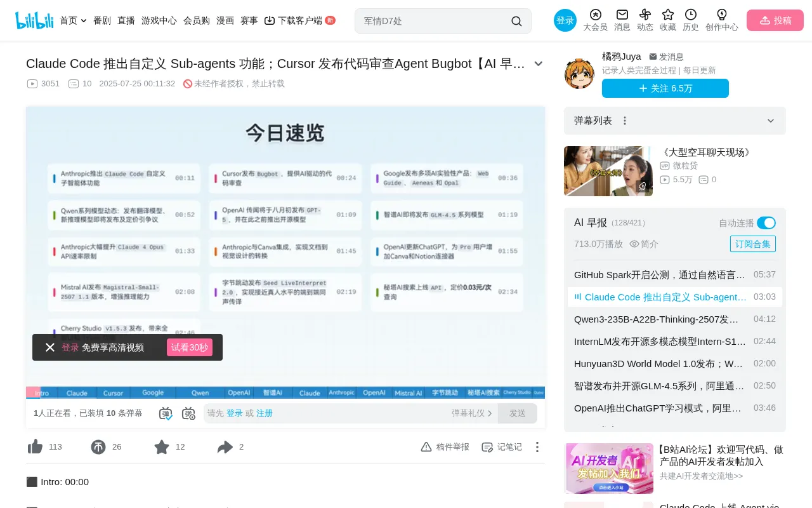Open 历史 history icon
812x508 pixels.
pos(691,20)
